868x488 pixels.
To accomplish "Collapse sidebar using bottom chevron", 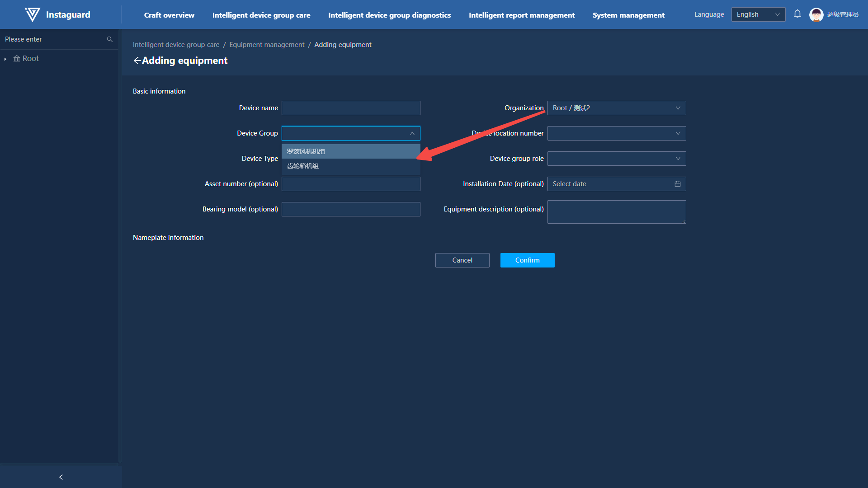I will click(x=61, y=477).
